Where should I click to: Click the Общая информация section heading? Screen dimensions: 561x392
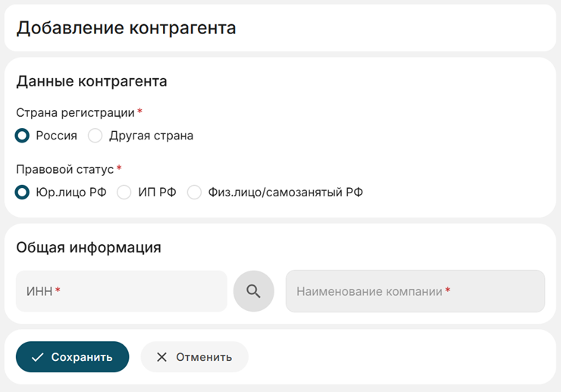[89, 247]
